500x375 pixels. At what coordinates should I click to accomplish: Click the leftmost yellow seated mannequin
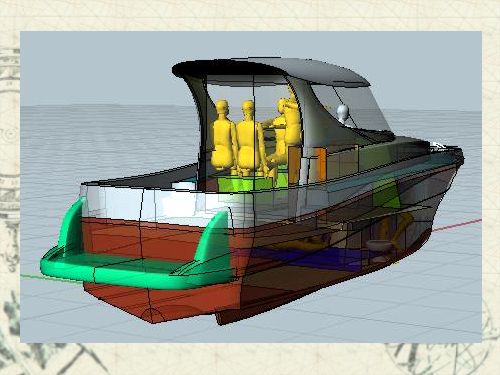click(223, 137)
